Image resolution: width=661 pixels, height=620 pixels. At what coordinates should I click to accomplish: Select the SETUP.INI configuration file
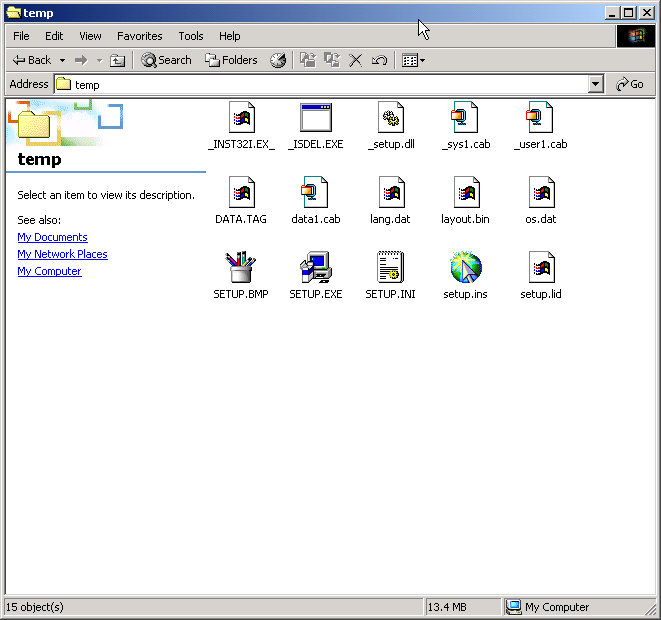tap(390, 268)
